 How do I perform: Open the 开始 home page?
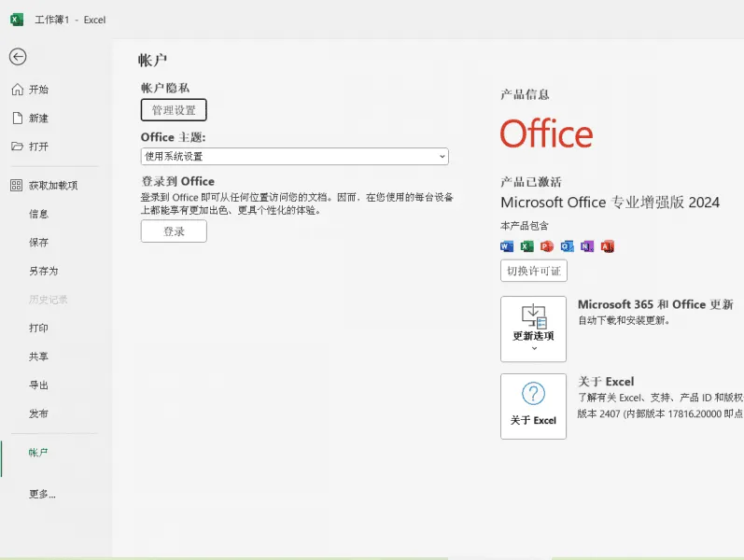coord(38,90)
